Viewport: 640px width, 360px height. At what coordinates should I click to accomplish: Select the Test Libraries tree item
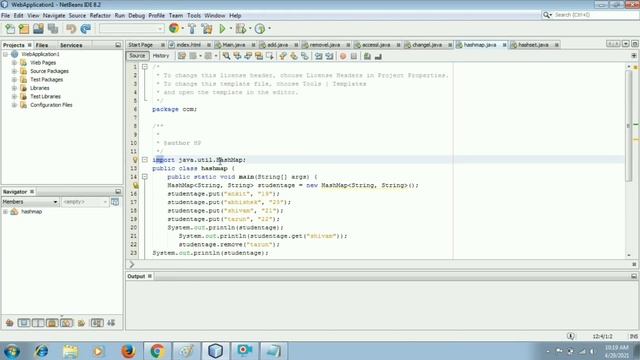pyautogui.click(x=45, y=96)
